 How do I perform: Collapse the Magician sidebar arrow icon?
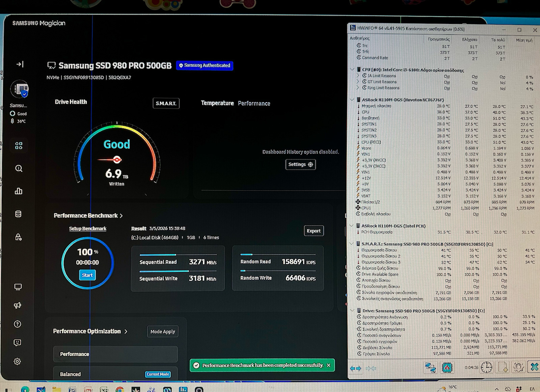click(x=20, y=64)
